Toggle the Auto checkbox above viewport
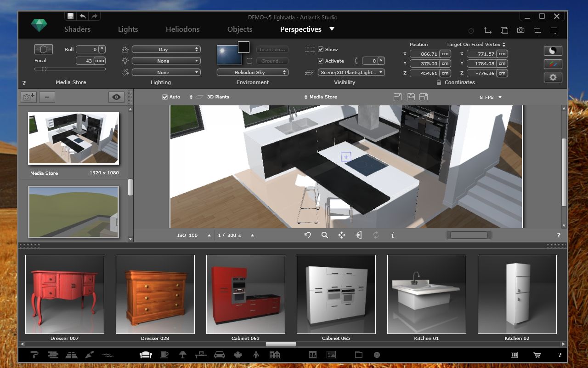This screenshot has height=368, width=588. click(x=165, y=97)
